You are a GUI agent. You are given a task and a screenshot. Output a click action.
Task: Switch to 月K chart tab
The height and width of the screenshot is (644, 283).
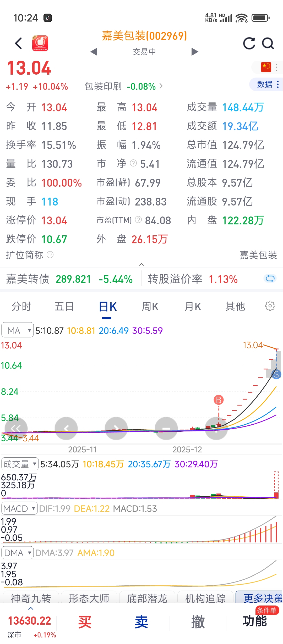pos(193,306)
